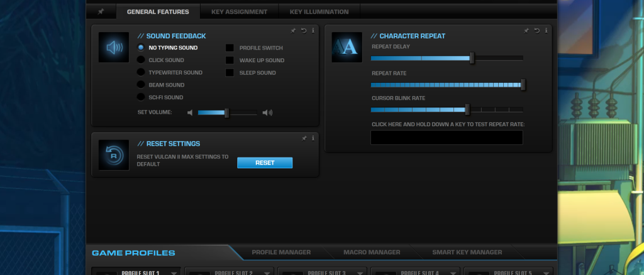Choose Typewriter Sound radio option
Viewport: 644px width, 275px height.
141,72
